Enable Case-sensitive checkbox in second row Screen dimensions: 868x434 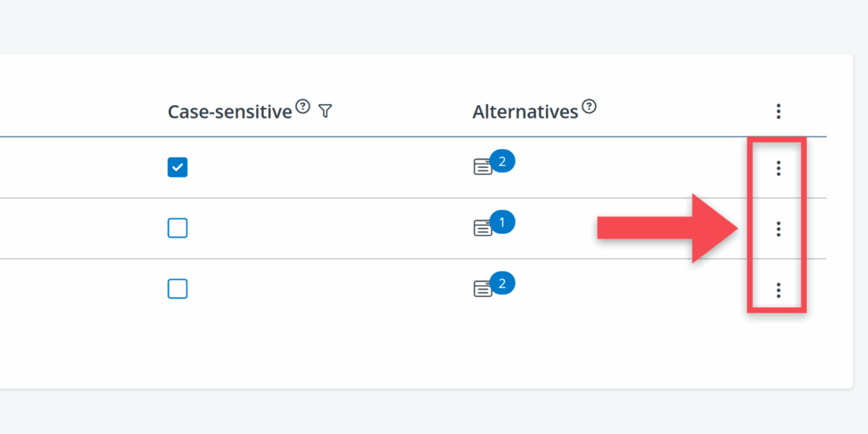[177, 228]
